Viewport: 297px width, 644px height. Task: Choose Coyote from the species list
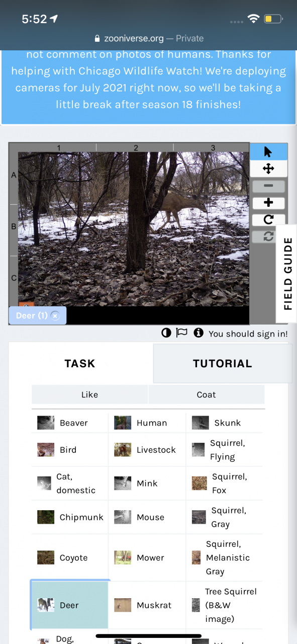[x=70, y=557]
